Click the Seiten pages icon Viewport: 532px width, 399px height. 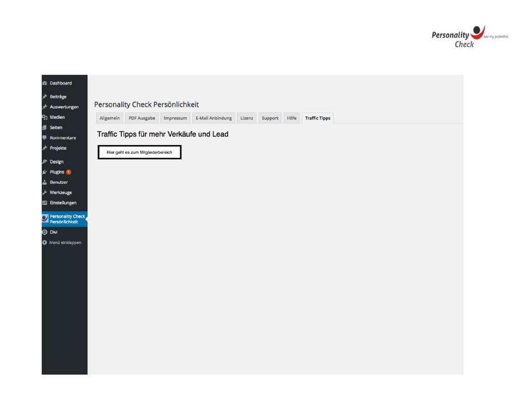click(x=45, y=128)
